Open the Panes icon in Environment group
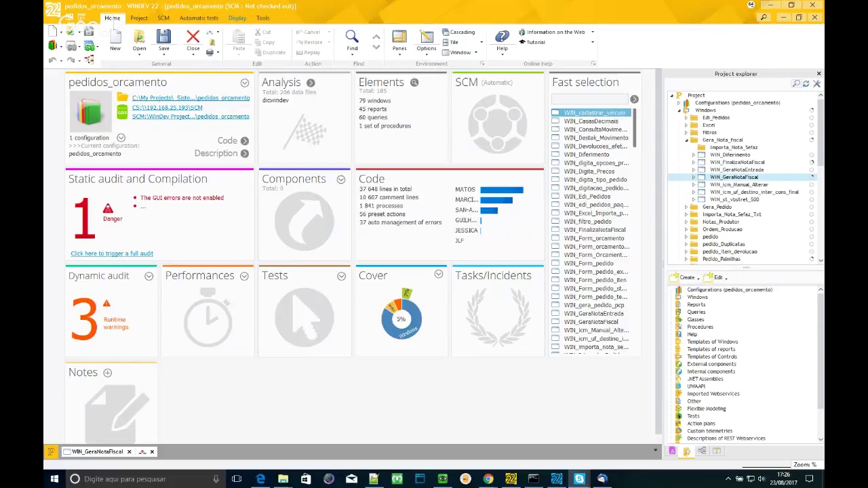 point(399,37)
